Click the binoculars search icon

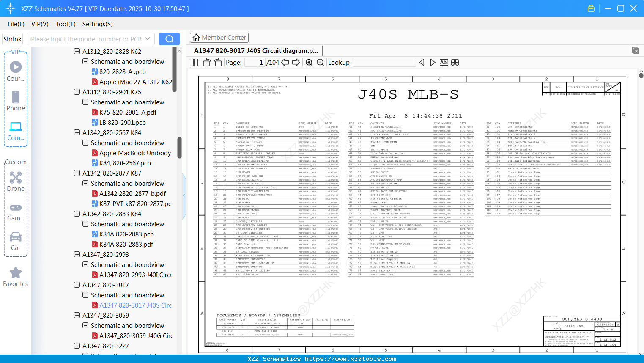coord(455,63)
